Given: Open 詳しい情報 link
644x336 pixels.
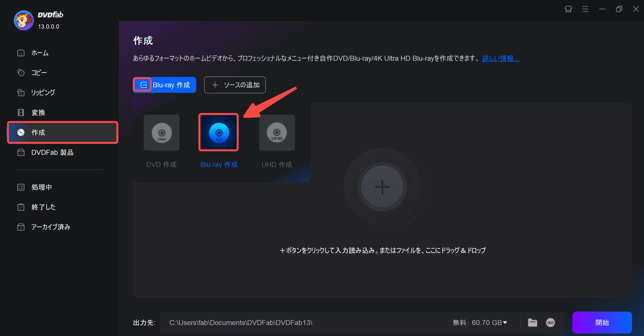Looking at the screenshot, I should tap(501, 58).
